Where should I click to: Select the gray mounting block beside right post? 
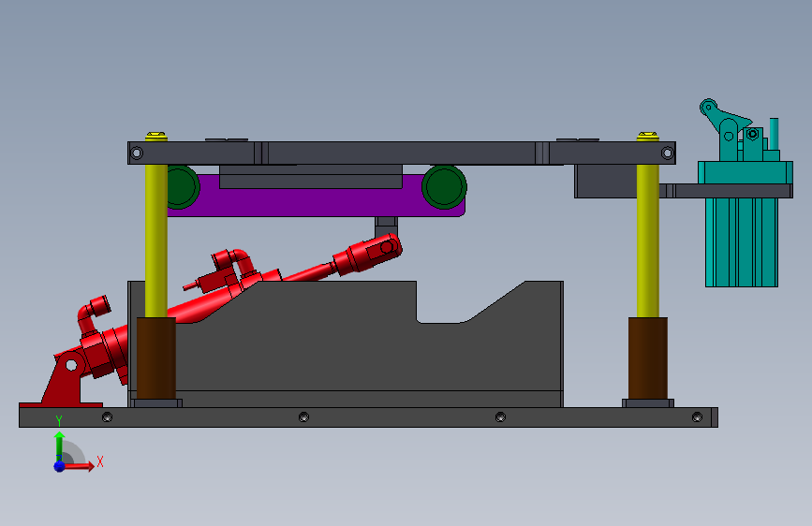(605, 182)
